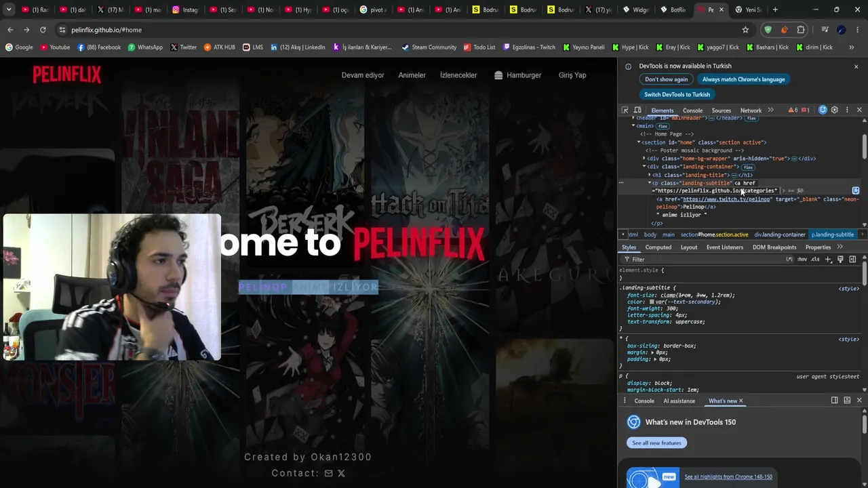Expand the h1 landing-title node

pyautogui.click(x=650, y=175)
